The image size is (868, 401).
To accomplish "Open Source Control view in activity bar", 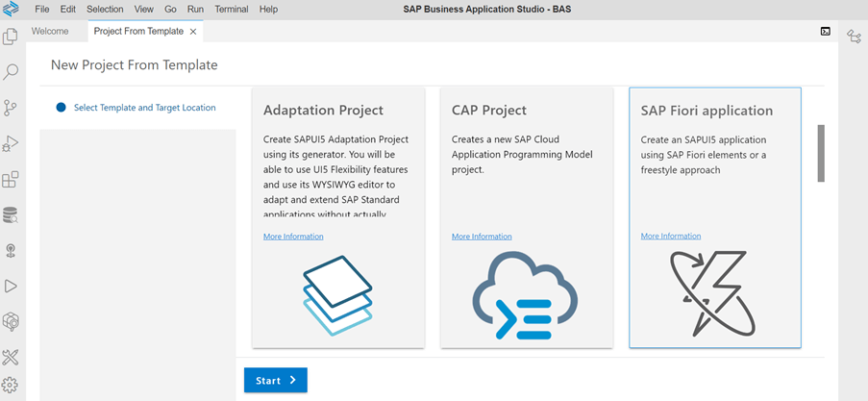I will tap(11, 108).
